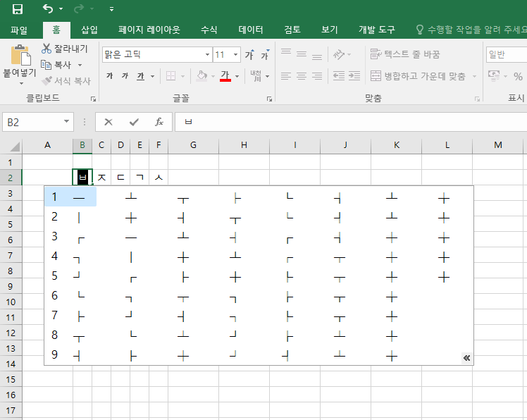Apply percent style % icon
This screenshot has height=420, width=527.
click(x=518, y=76)
